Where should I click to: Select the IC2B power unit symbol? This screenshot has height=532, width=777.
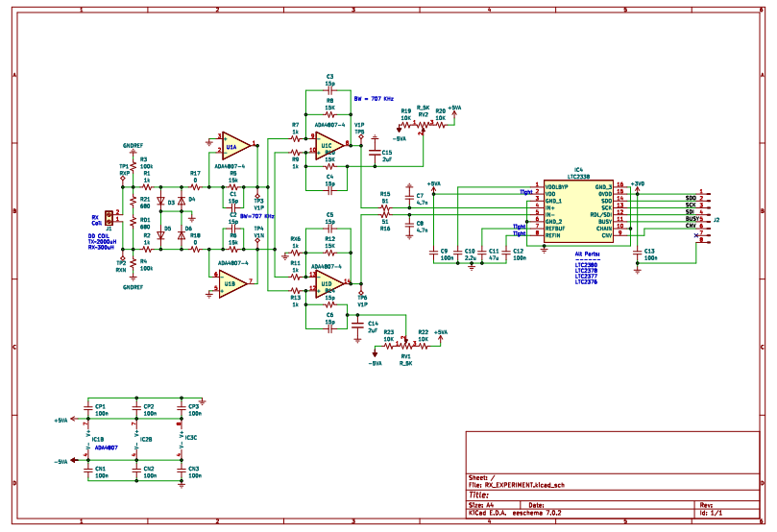point(136,440)
